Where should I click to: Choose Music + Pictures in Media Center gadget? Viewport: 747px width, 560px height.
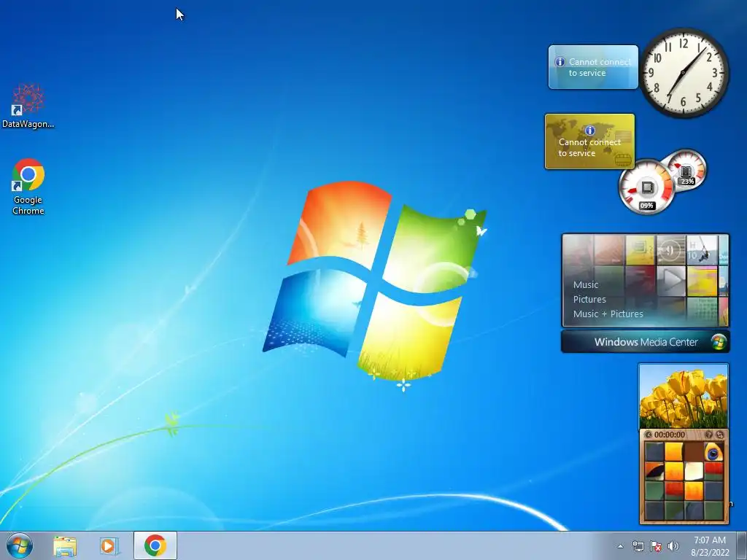tap(608, 314)
